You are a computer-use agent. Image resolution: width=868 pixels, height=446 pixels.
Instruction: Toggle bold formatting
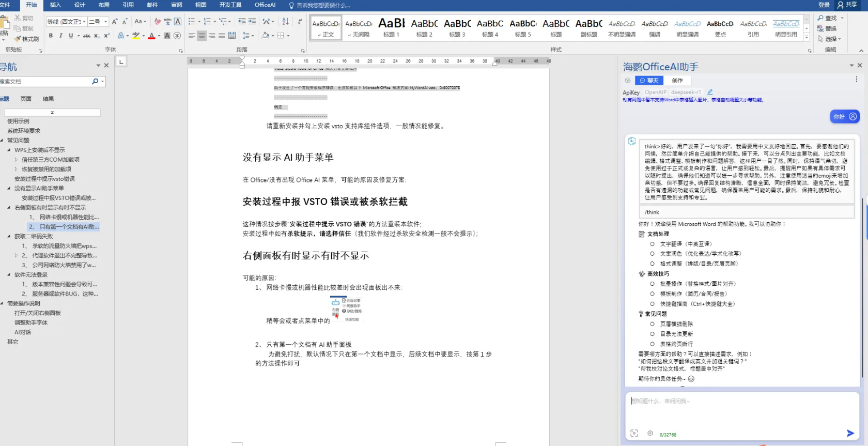click(51, 36)
